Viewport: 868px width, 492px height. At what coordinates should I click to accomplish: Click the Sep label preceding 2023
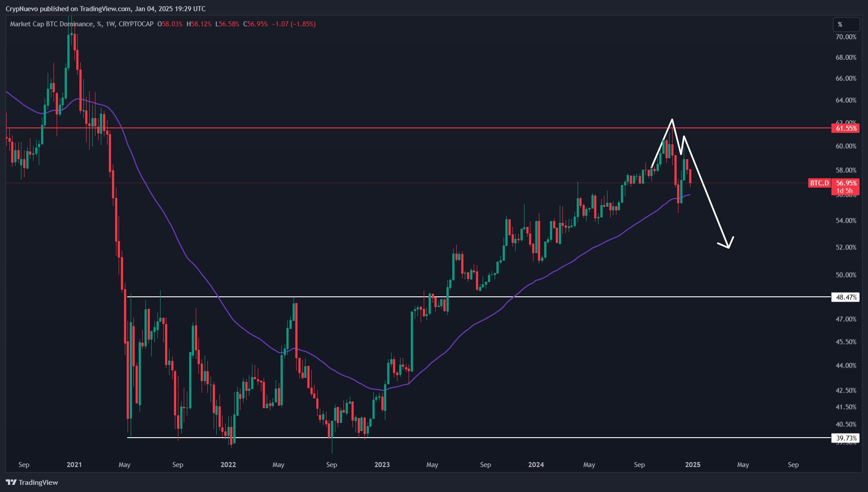point(332,464)
